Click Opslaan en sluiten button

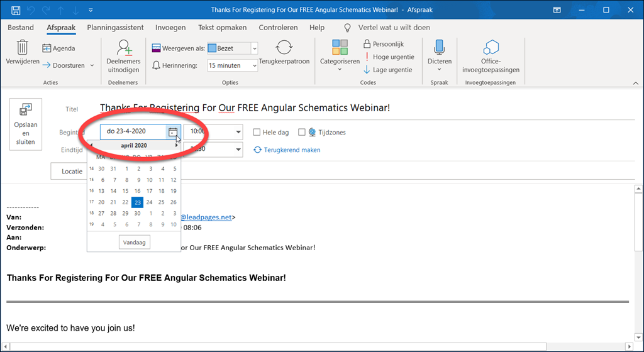tap(25, 124)
